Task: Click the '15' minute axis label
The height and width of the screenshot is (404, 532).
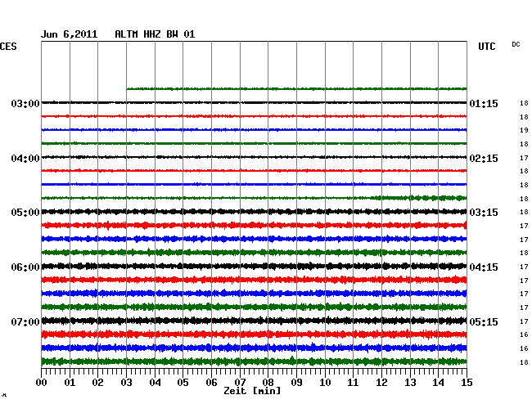Action: point(467,382)
